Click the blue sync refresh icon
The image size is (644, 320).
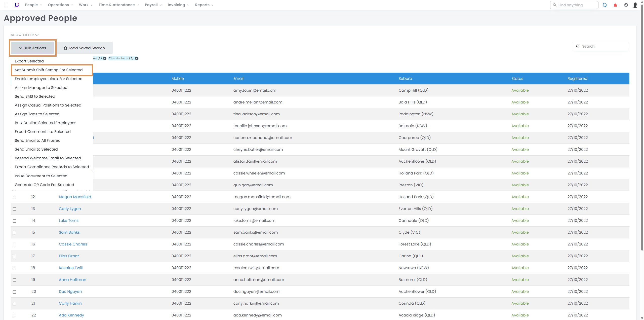point(605,5)
